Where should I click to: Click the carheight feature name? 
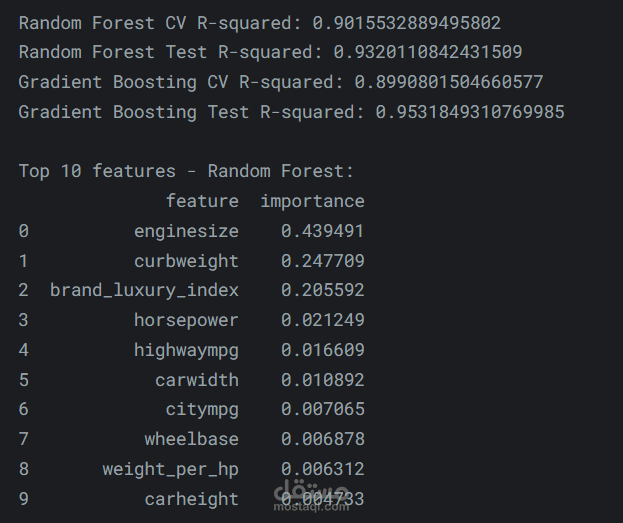tap(191, 499)
